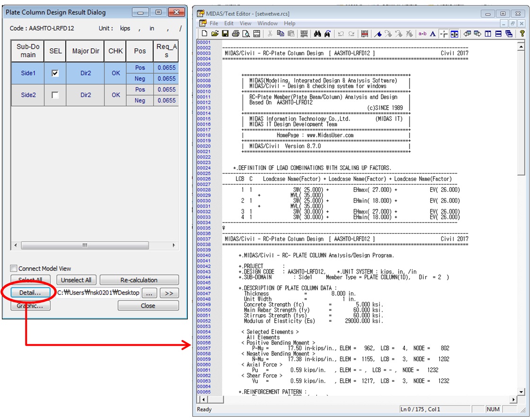Click the yellow question mark Help icon

pyautogui.click(x=522, y=34)
